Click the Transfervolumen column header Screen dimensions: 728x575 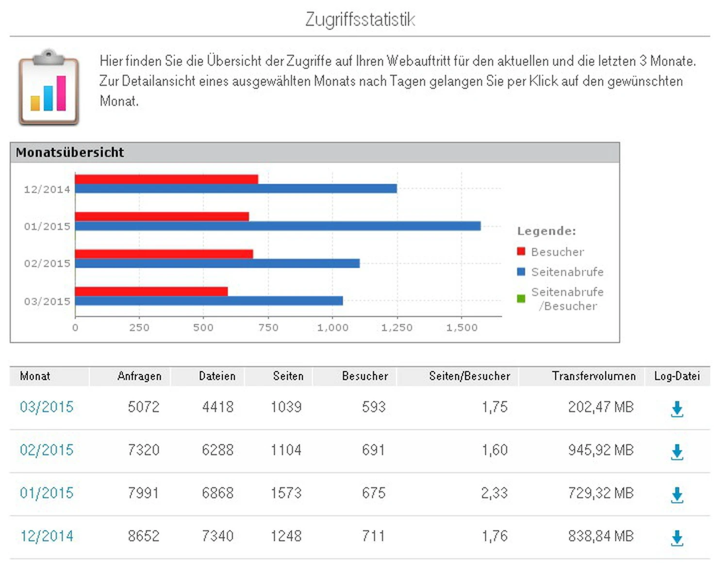(x=594, y=376)
